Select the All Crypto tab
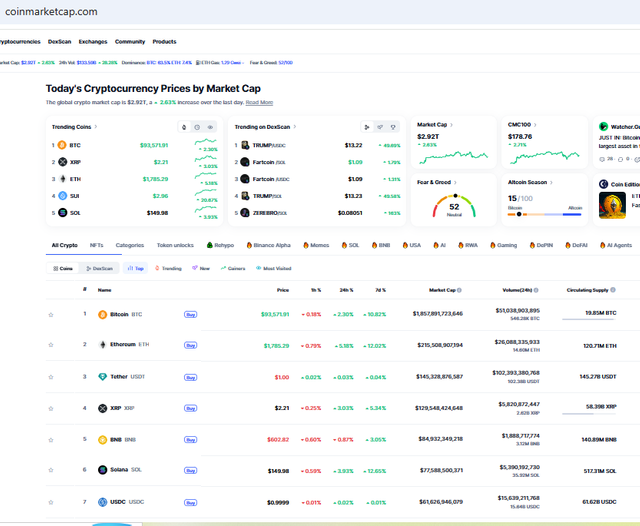 (64, 245)
